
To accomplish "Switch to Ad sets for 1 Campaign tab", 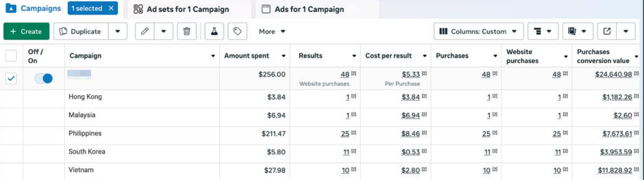I will click(x=188, y=9).
